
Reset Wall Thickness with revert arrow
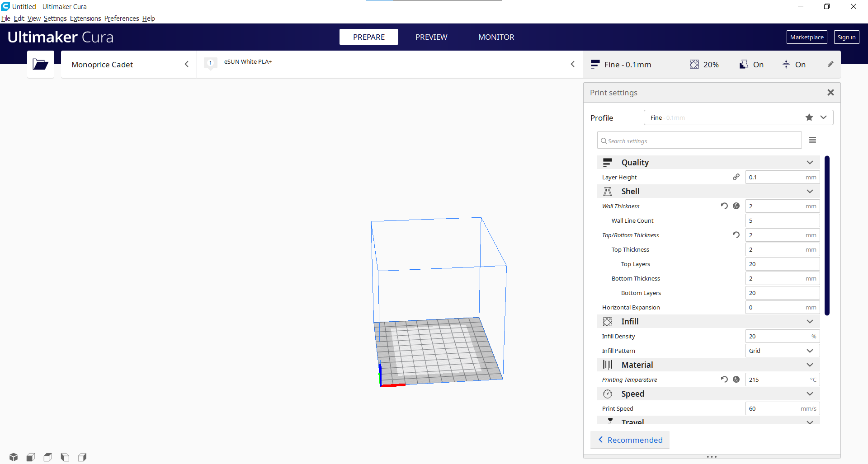tap(724, 206)
